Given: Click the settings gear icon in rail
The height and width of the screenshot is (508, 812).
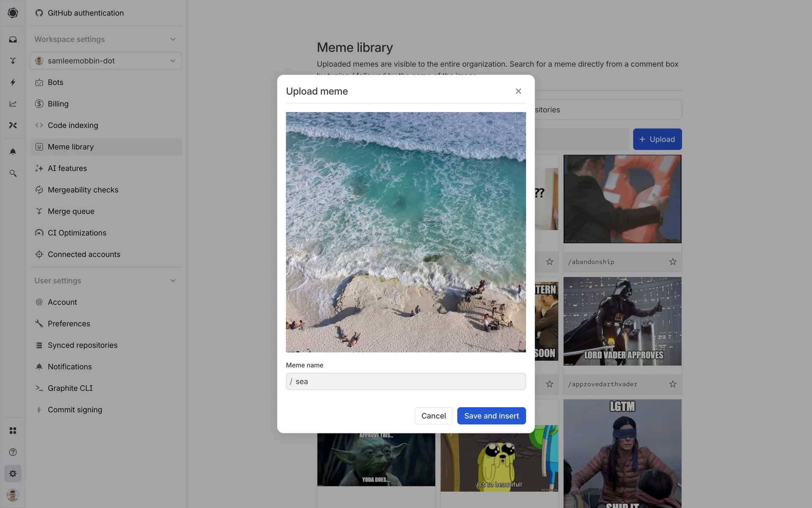Looking at the screenshot, I should coord(13,473).
